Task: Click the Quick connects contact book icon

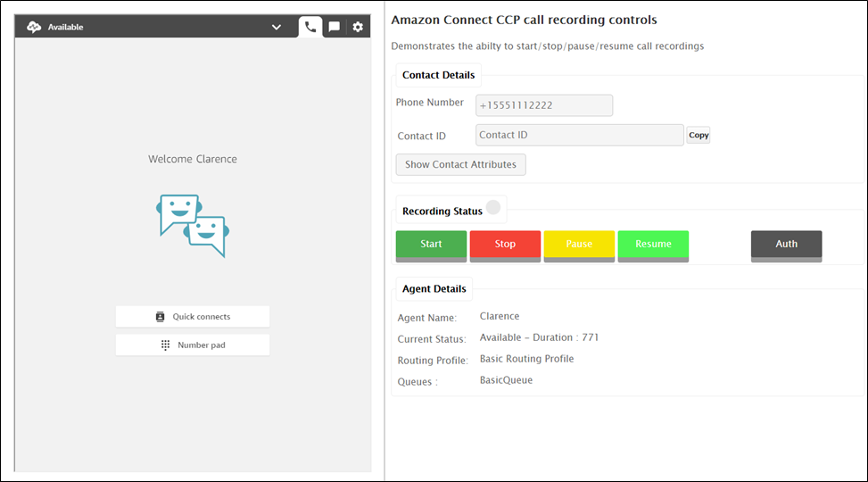Action: pyautogui.click(x=160, y=316)
